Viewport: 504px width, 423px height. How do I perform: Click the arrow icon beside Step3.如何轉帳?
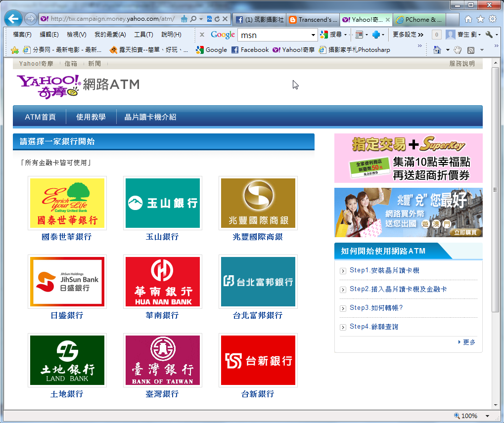[x=343, y=308]
